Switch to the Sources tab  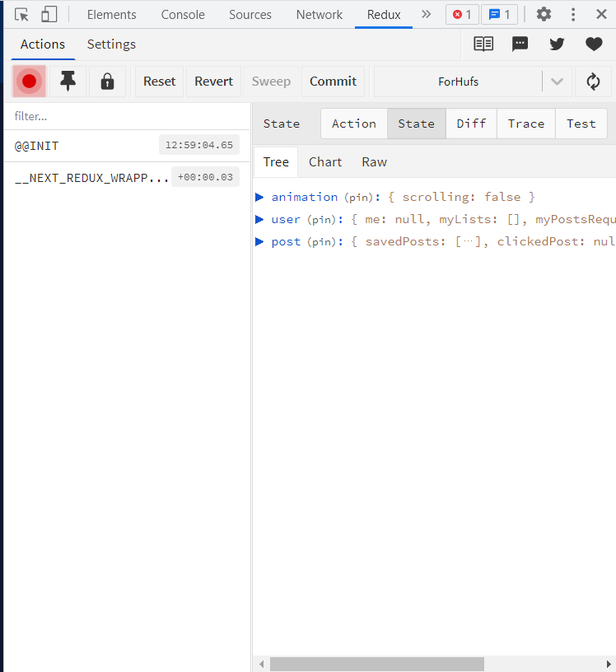pos(250,15)
